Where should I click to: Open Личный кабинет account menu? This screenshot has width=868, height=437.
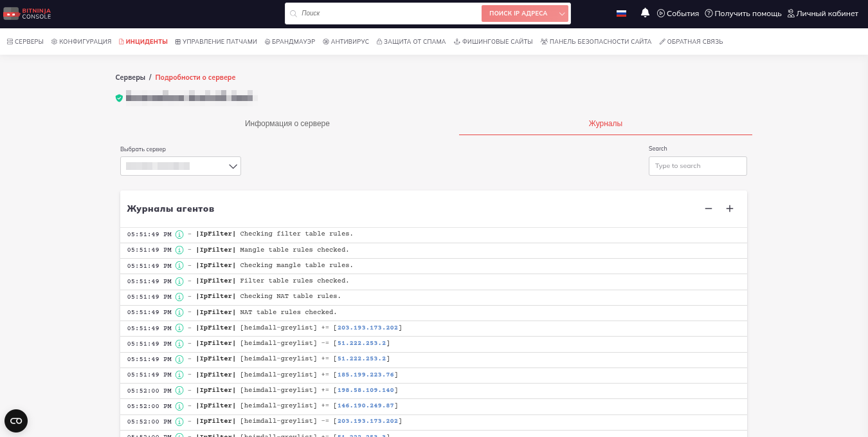pos(822,14)
